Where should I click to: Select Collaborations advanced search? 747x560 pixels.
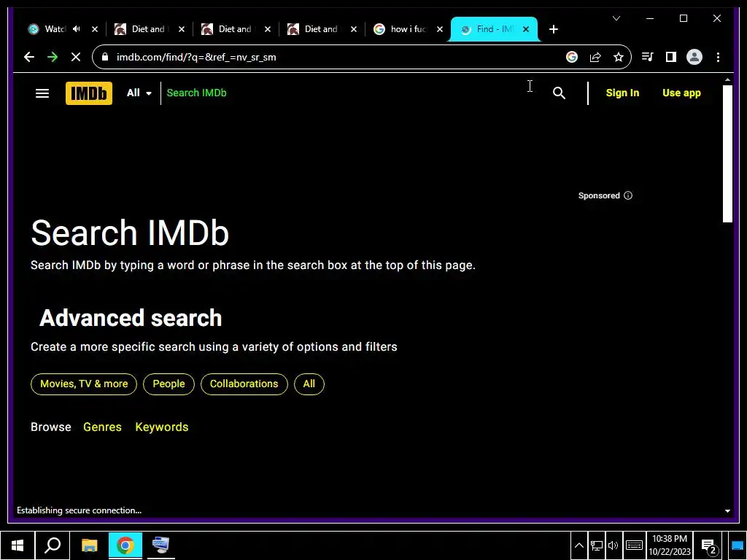point(244,384)
